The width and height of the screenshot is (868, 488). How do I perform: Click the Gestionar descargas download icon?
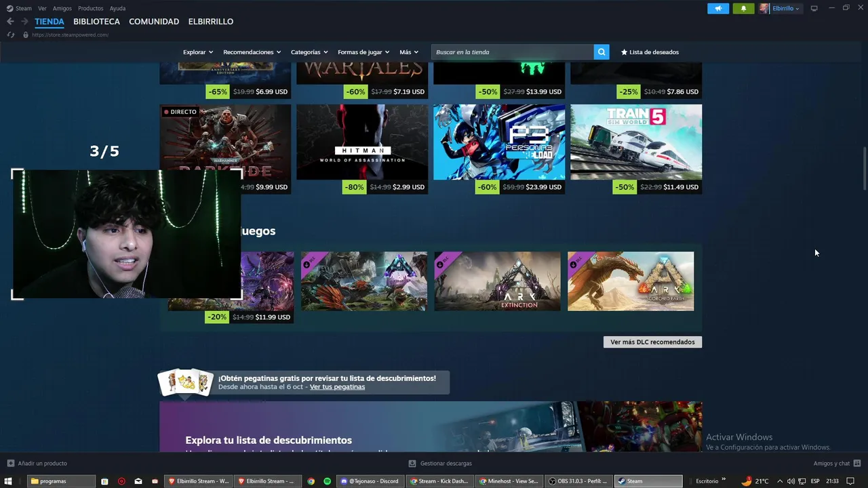412,464
